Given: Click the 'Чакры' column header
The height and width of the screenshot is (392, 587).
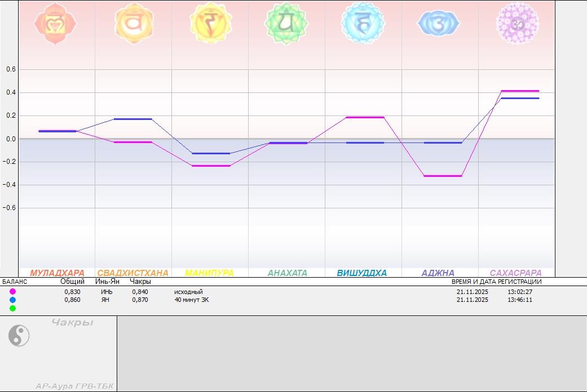Looking at the screenshot, I should click(x=140, y=281).
